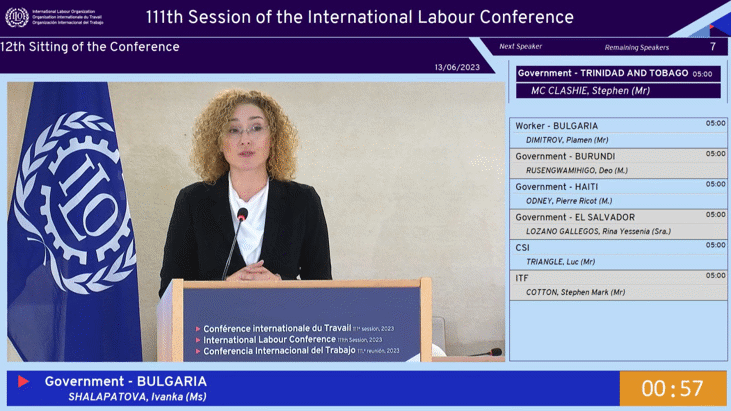
Task: Select the Remaining Speakers label
Action: 637,48
